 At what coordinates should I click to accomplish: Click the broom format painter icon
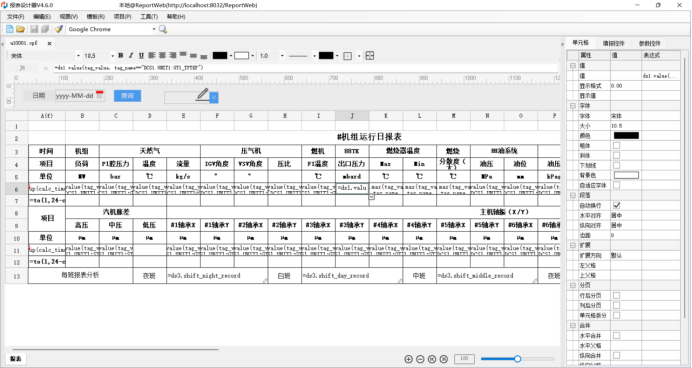[x=58, y=29]
